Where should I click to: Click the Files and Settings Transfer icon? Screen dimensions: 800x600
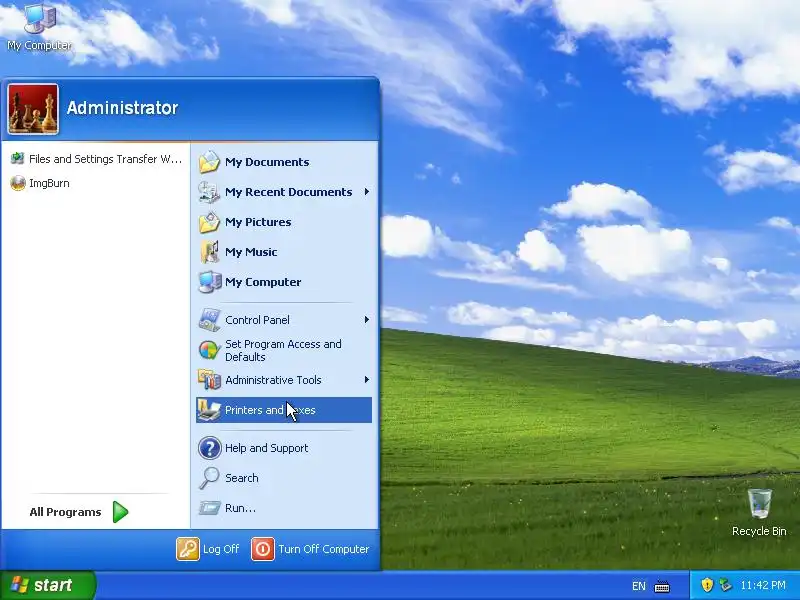pyautogui.click(x=17, y=158)
